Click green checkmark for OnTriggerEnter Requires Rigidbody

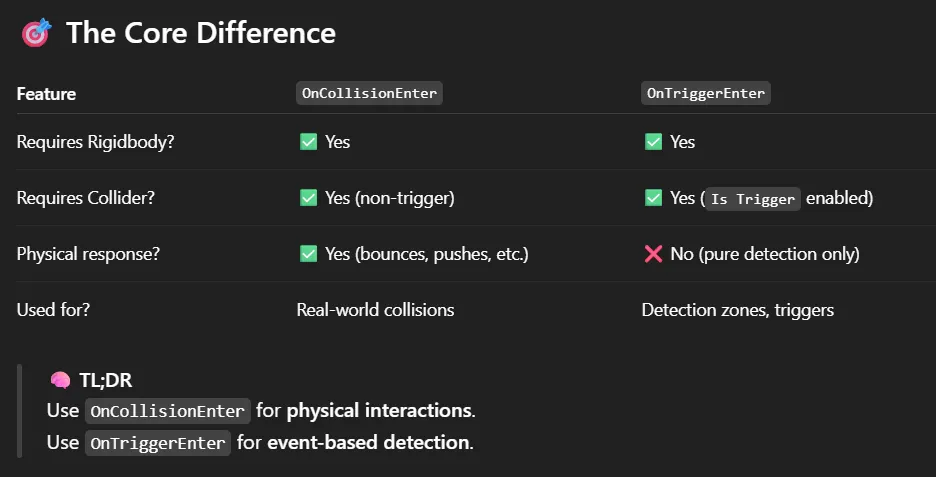654,142
